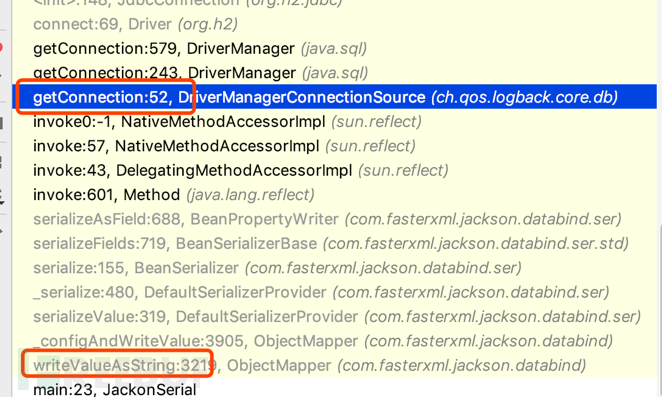
Task: Select _configAndWriteValue:3905 ObjectMapper frame
Action: [334, 341]
